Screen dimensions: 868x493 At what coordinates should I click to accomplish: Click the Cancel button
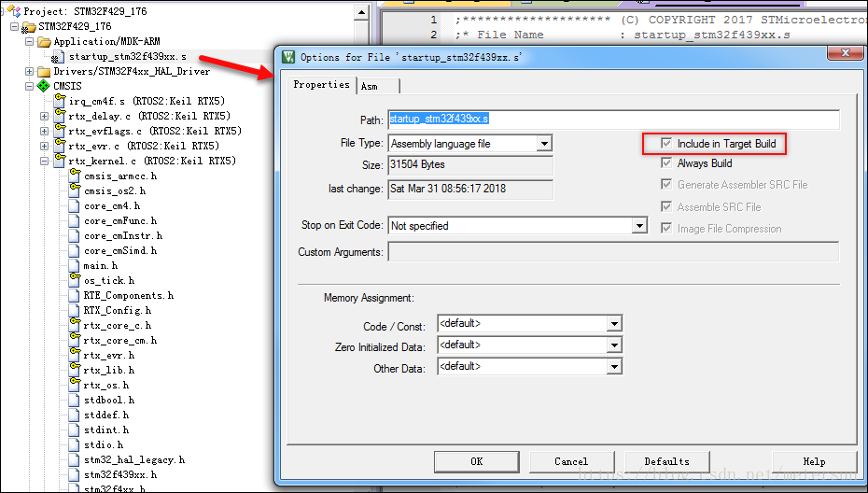pos(571,461)
